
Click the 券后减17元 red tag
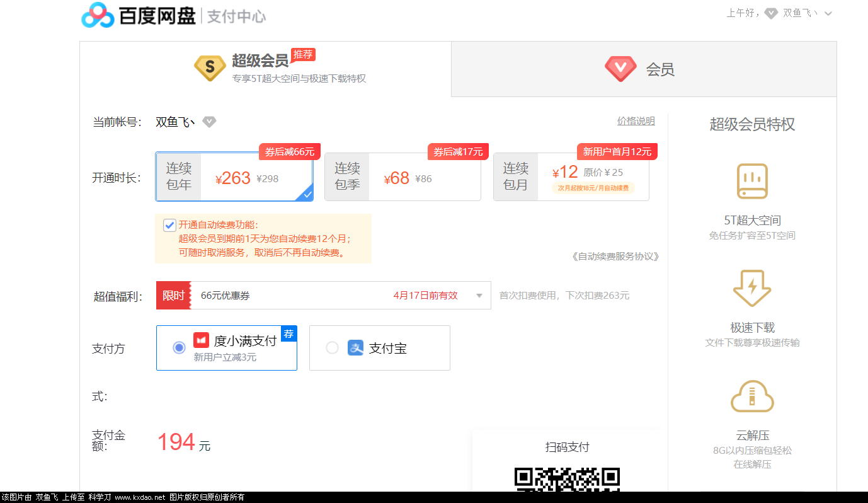pyautogui.click(x=458, y=152)
